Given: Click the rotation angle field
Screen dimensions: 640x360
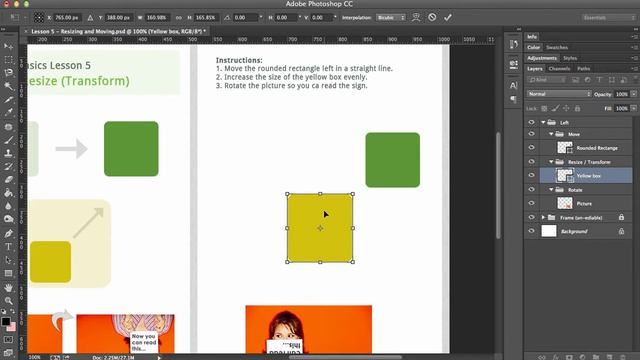Looking at the screenshot, I should (246, 18).
